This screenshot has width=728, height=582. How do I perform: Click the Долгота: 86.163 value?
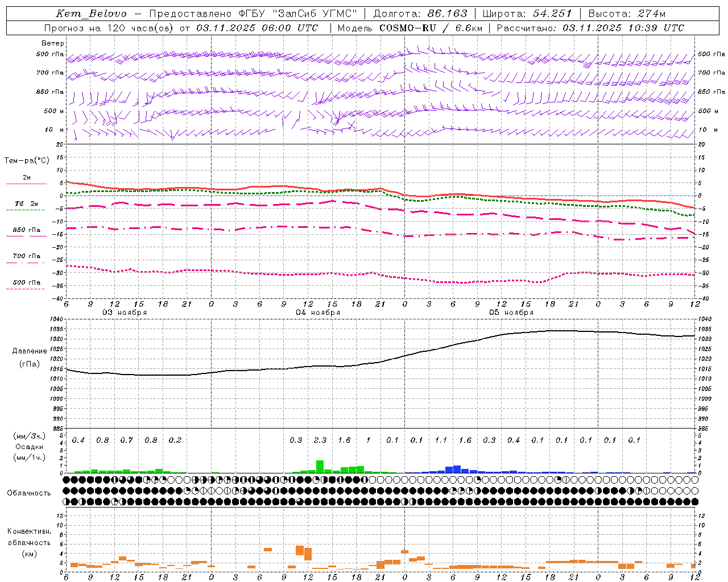point(421,14)
